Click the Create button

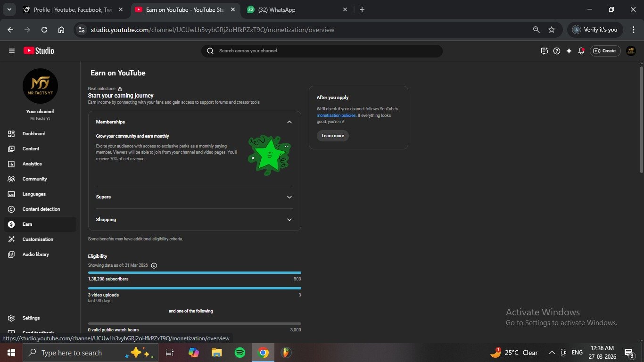[x=605, y=51]
